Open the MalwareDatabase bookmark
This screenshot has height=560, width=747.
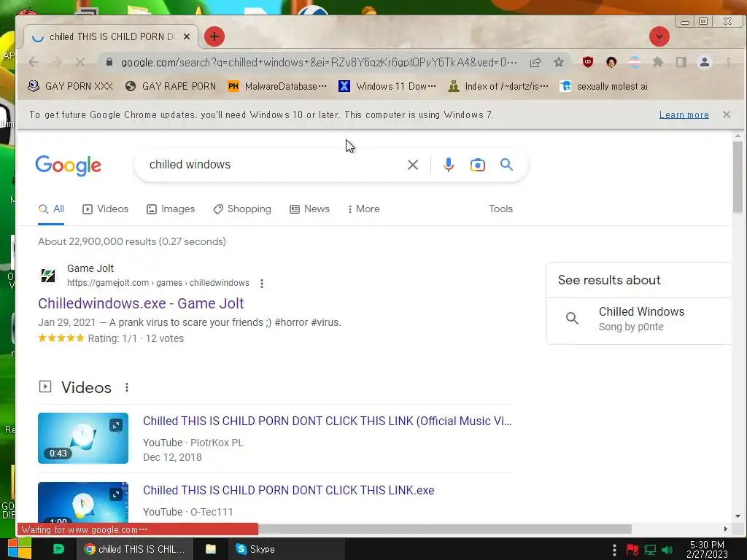(277, 86)
